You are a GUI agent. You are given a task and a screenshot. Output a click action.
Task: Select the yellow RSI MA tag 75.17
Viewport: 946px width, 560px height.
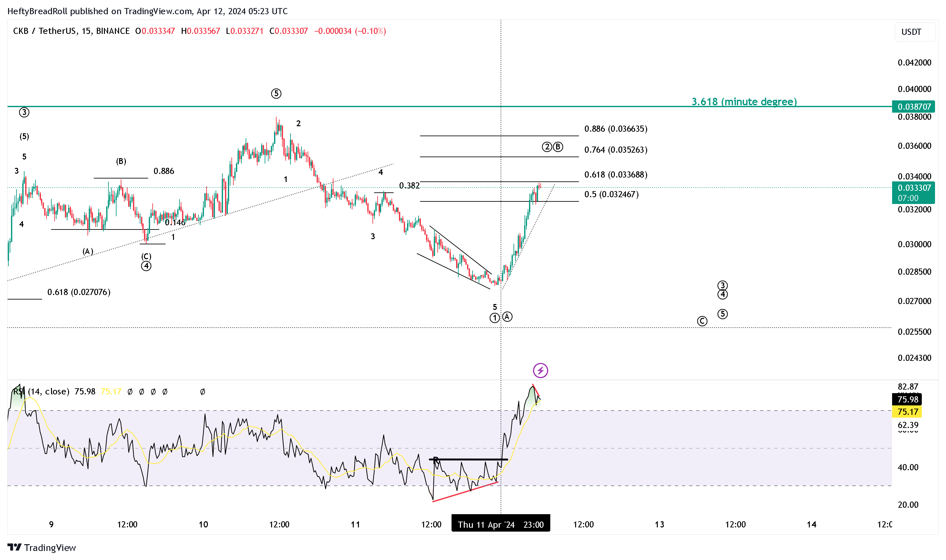pos(906,412)
